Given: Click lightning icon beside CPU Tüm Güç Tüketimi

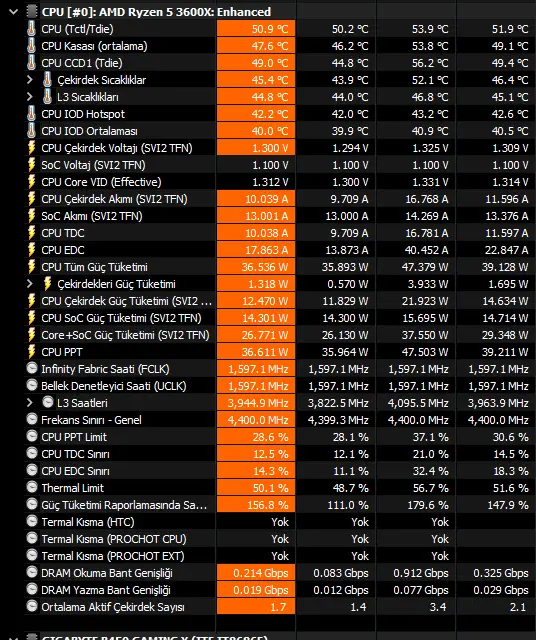Looking at the screenshot, I should (x=31, y=267).
